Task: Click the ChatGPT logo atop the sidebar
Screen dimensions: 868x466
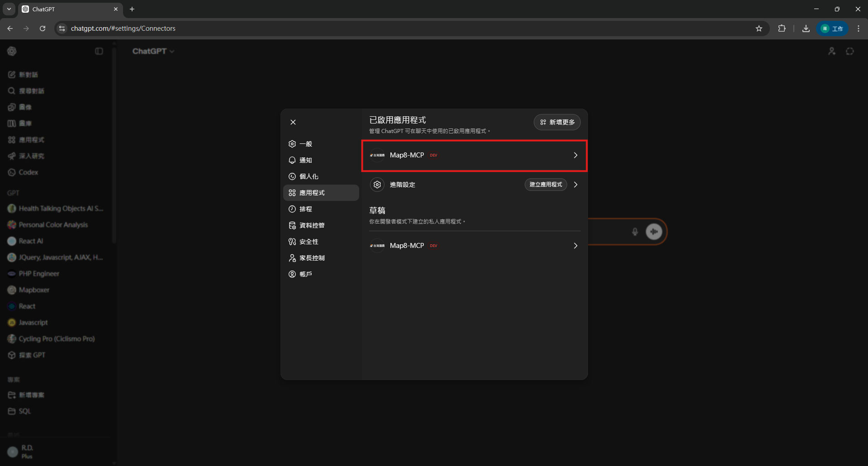Action: [x=12, y=51]
